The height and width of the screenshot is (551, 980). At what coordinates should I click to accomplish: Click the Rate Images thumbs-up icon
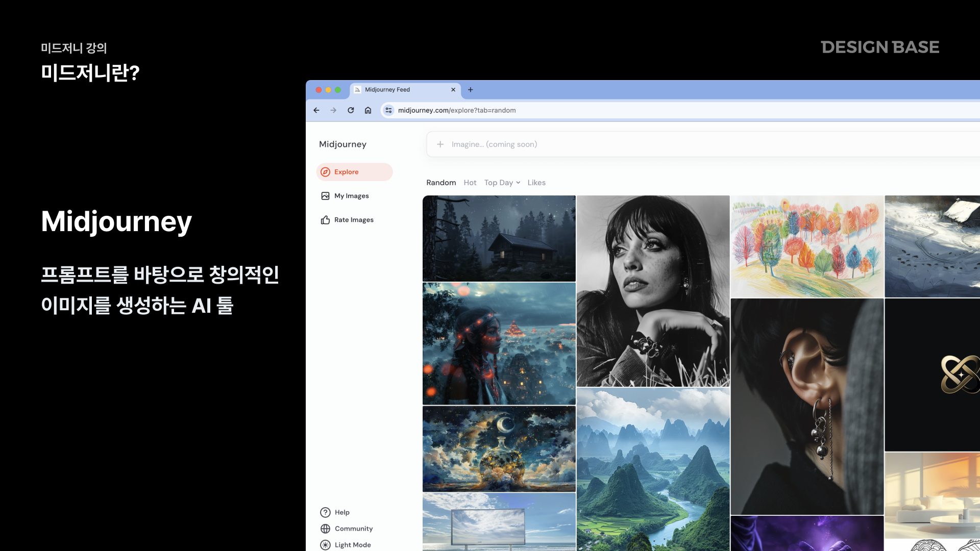pos(325,220)
